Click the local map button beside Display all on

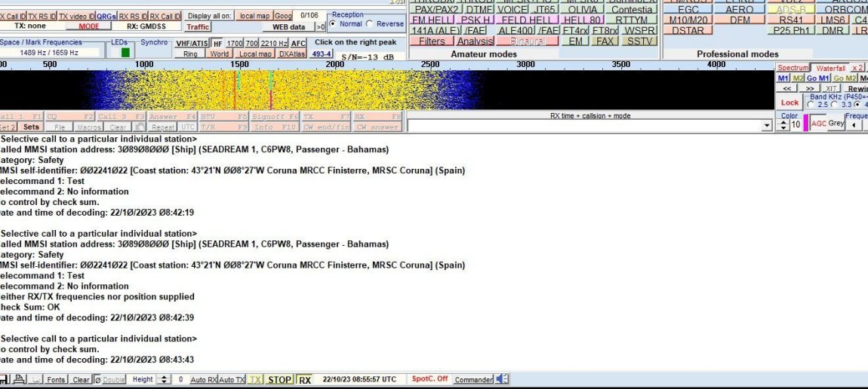tap(254, 16)
